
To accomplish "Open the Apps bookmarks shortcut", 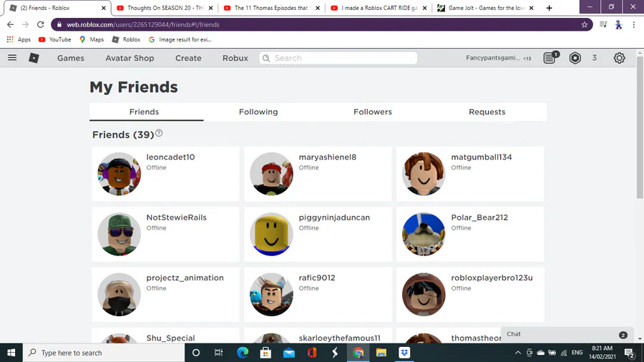I will pyautogui.click(x=19, y=39).
